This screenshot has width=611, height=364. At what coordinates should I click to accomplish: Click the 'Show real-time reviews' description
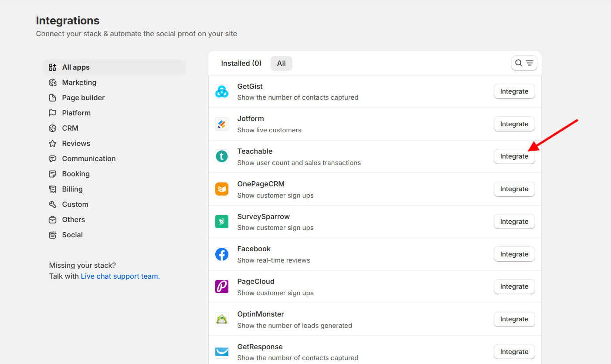pyautogui.click(x=274, y=260)
